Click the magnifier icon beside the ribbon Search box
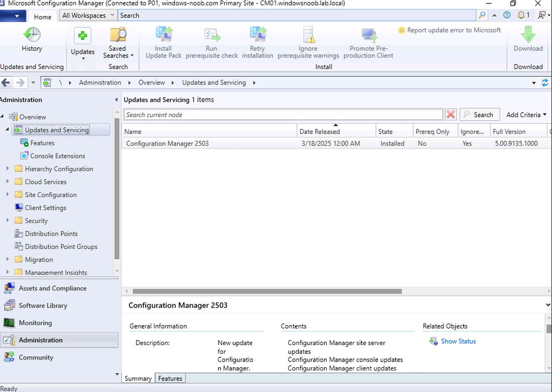The height and width of the screenshot is (392, 552). point(482,15)
